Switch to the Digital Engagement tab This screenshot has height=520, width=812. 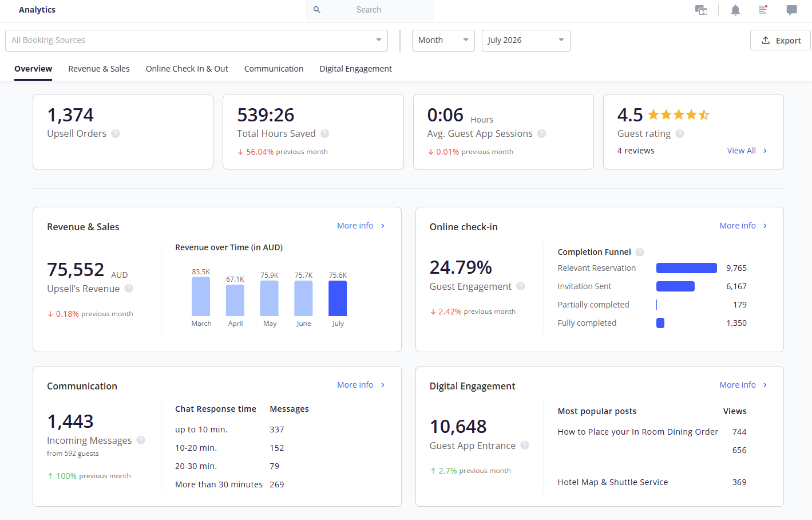click(356, 69)
